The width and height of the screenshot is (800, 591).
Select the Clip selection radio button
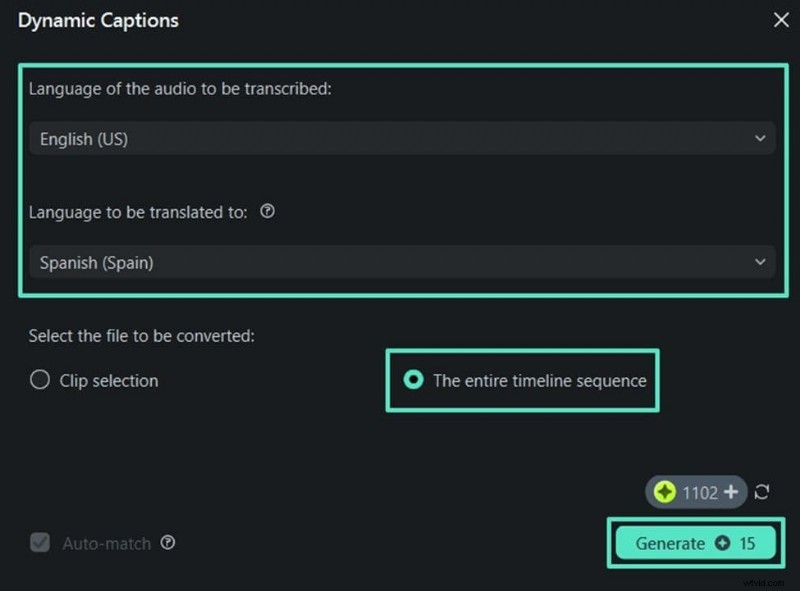39,380
